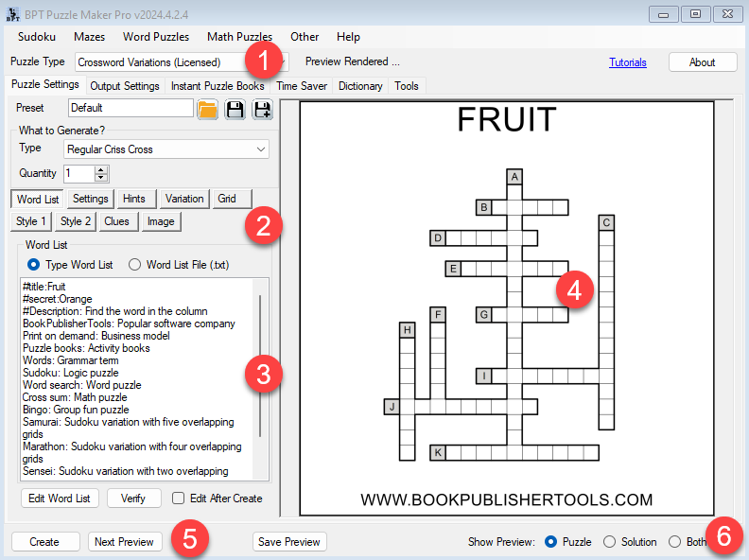Click the Verify button
The height and width of the screenshot is (560, 749).
134,499
